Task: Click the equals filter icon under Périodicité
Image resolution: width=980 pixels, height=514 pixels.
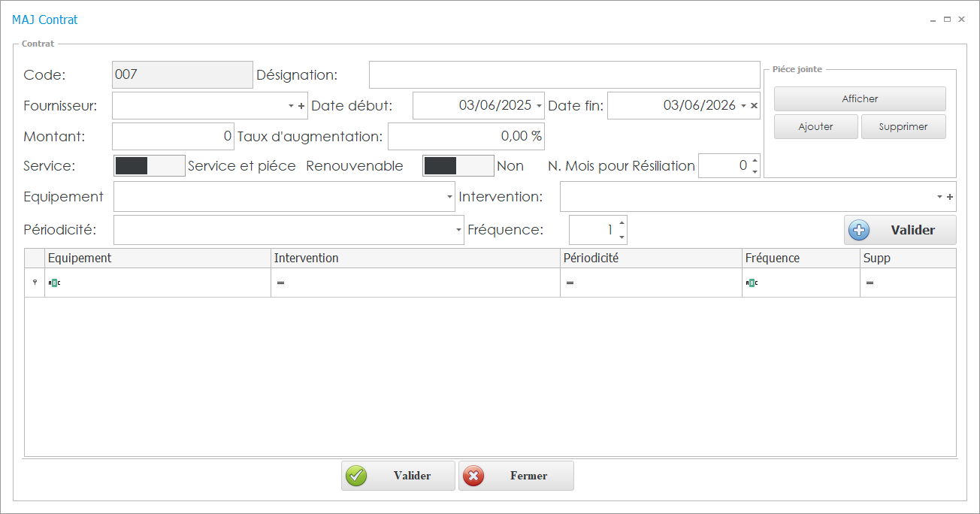Action: pos(569,283)
